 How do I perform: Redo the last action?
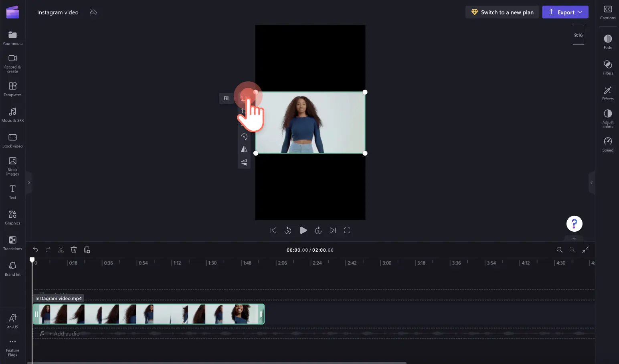pyautogui.click(x=48, y=250)
